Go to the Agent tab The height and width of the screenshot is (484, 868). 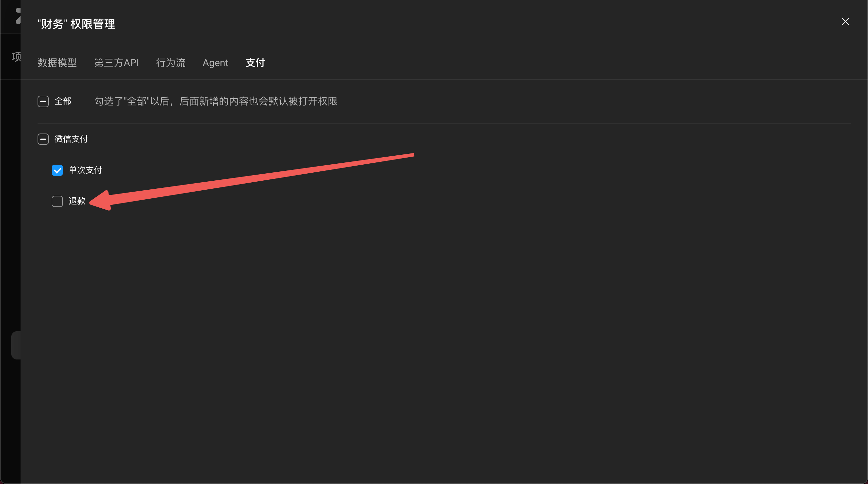[215, 63]
